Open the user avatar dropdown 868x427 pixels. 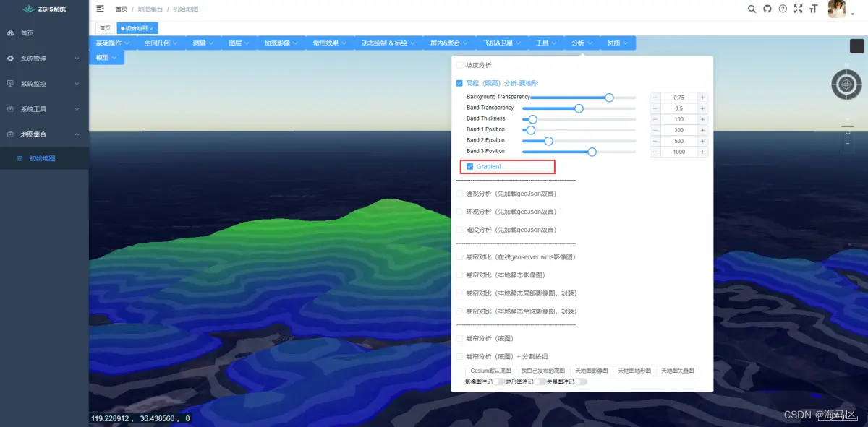point(836,10)
